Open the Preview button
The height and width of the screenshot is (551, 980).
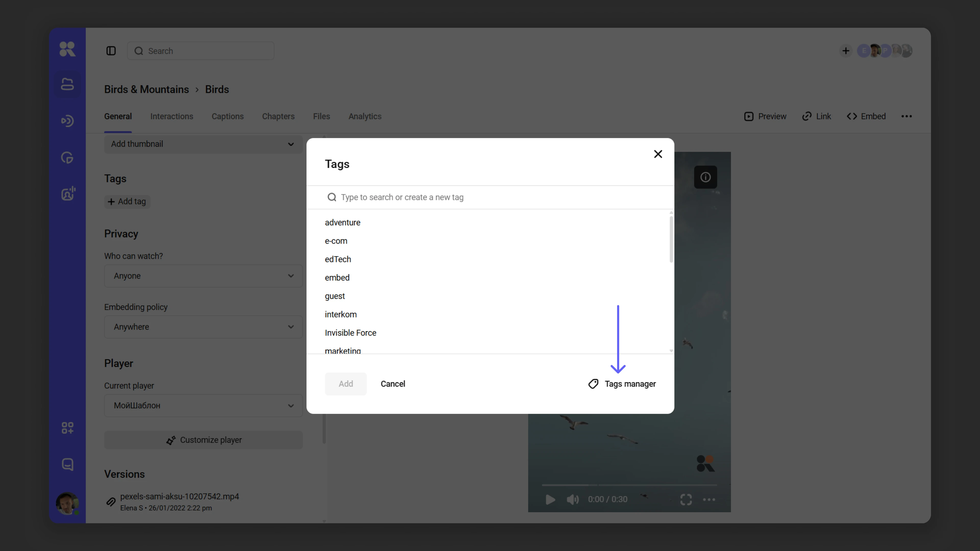765,116
